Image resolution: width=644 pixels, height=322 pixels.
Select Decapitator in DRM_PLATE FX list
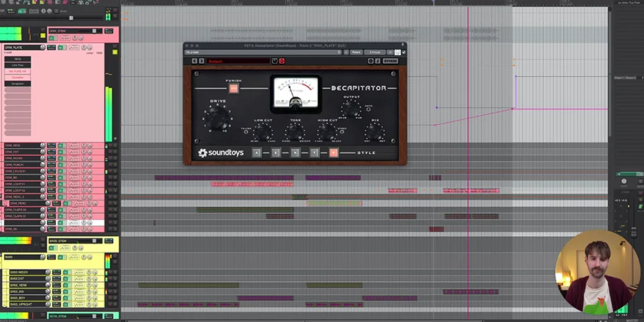point(18,84)
